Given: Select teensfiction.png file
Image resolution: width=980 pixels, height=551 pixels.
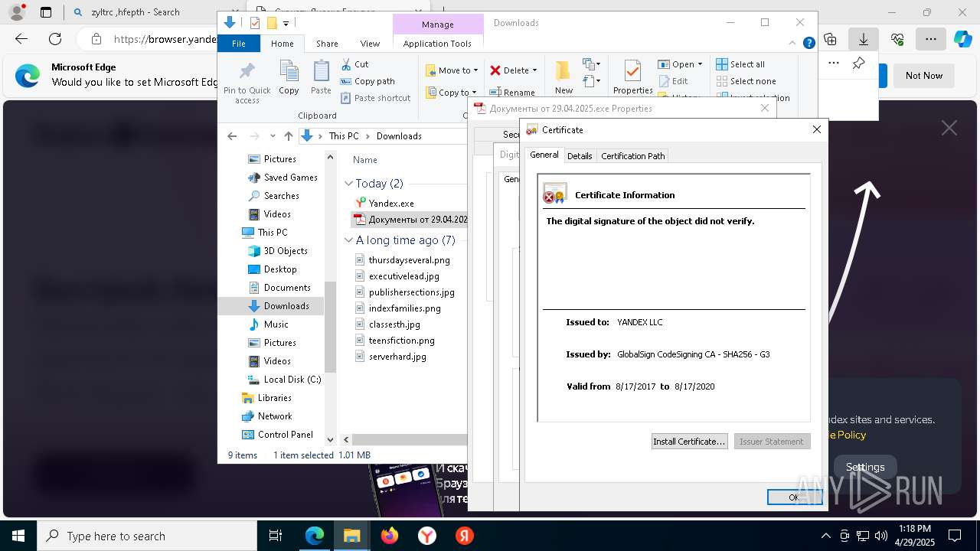Looking at the screenshot, I should pyautogui.click(x=401, y=341).
